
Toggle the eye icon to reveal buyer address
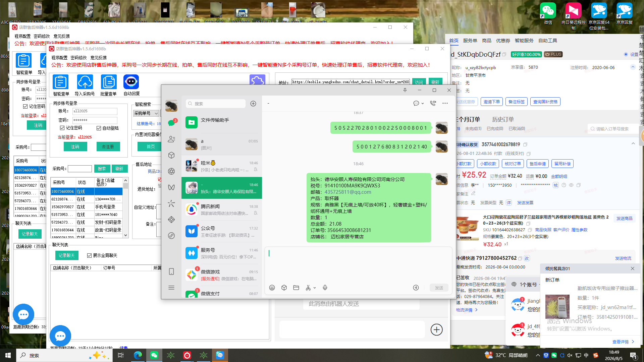pyautogui.click(x=571, y=185)
